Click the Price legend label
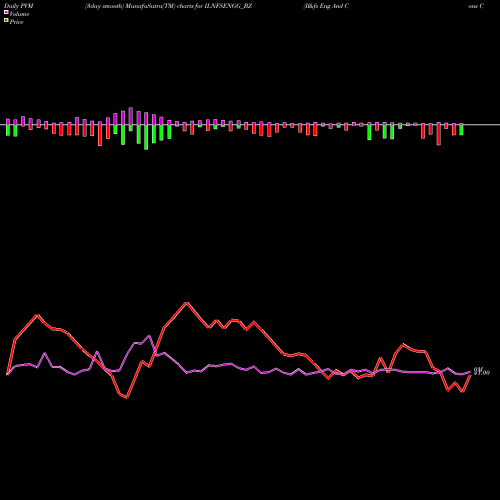 point(16,22)
